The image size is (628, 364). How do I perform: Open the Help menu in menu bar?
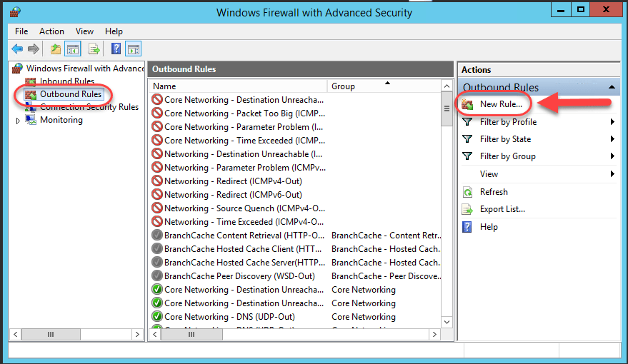click(114, 31)
